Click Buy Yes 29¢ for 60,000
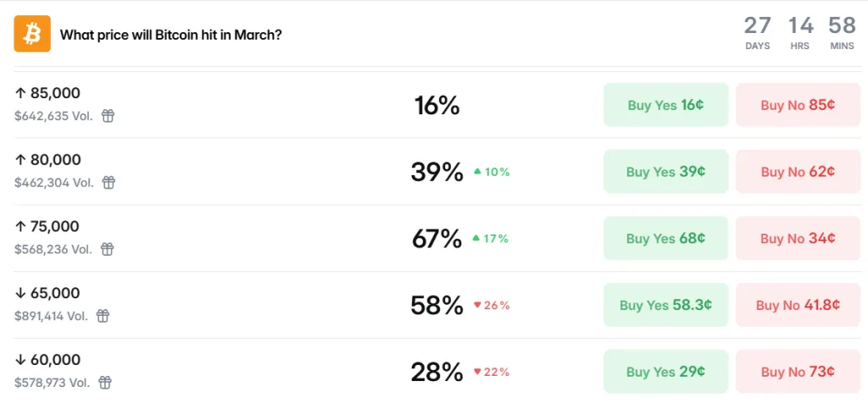868x403 pixels. 665,372
